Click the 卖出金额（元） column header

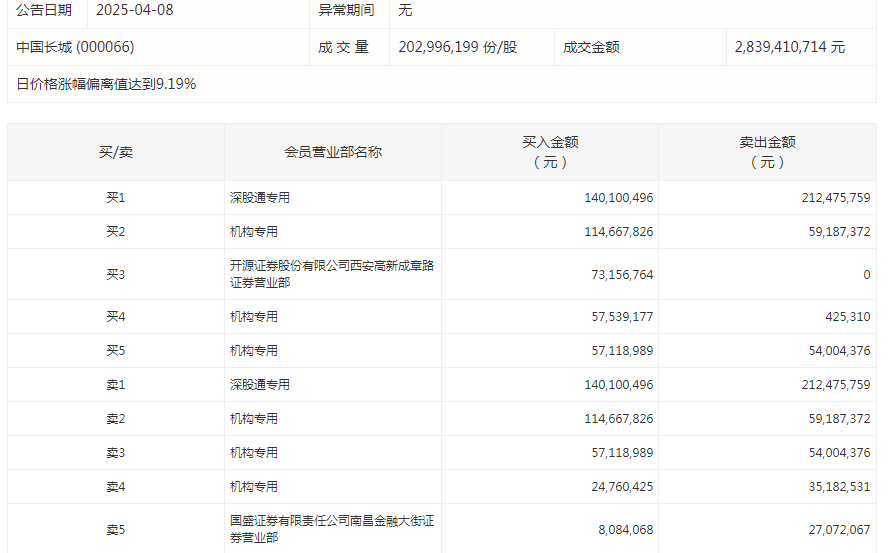(767, 152)
